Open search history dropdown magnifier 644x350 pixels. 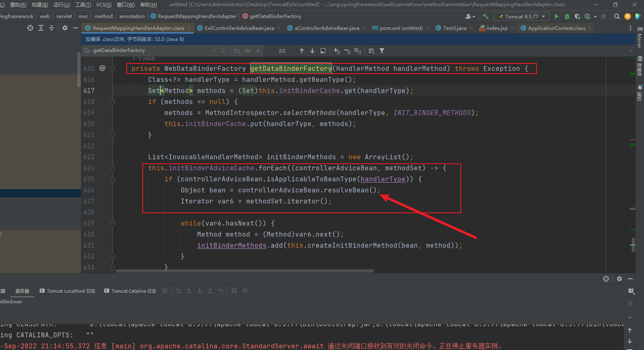coord(87,51)
